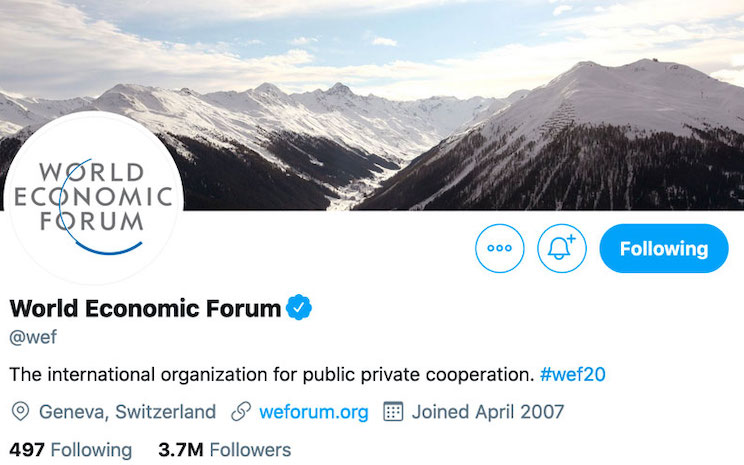Click the World Economic Forum display name
The image size is (744, 465).
[x=145, y=309]
